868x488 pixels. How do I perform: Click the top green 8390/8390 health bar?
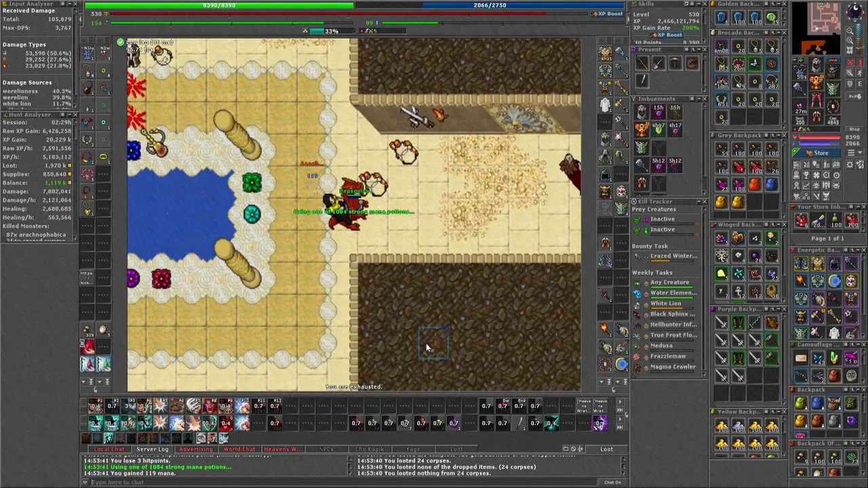coord(219,5)
